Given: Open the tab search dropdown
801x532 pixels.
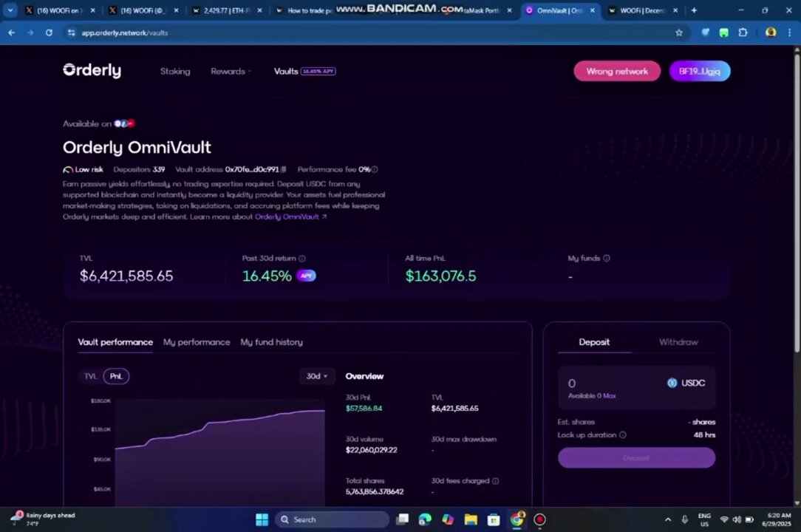Looking at the screenshot, I should pyautogui.click(x=10, y=10).
